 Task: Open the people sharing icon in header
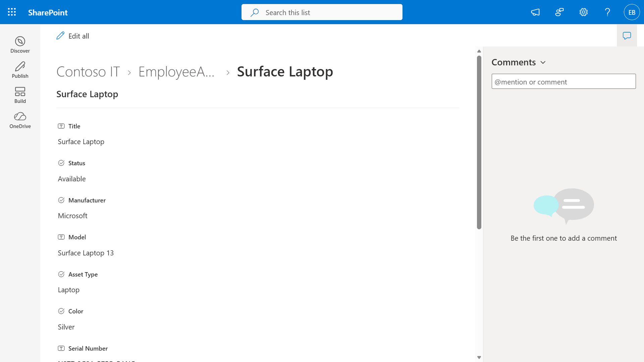click(559, 12)
